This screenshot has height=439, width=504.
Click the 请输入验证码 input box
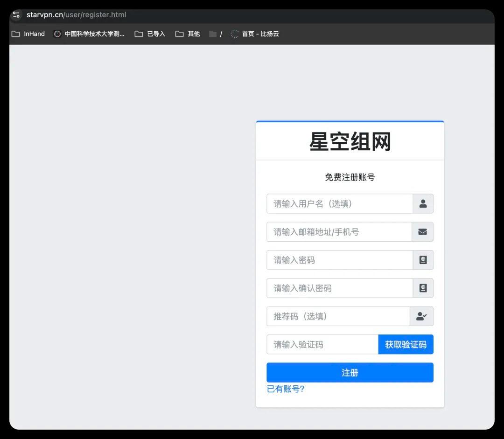tap(322, 345)
